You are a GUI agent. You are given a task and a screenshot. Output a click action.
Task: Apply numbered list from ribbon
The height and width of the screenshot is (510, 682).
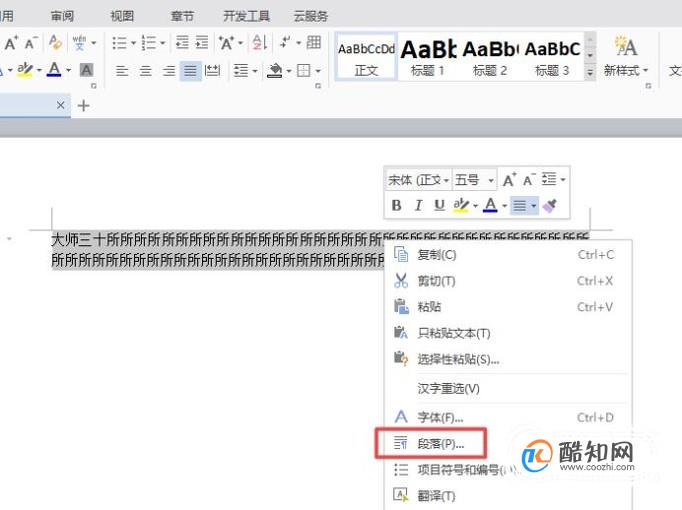[148, 43]
